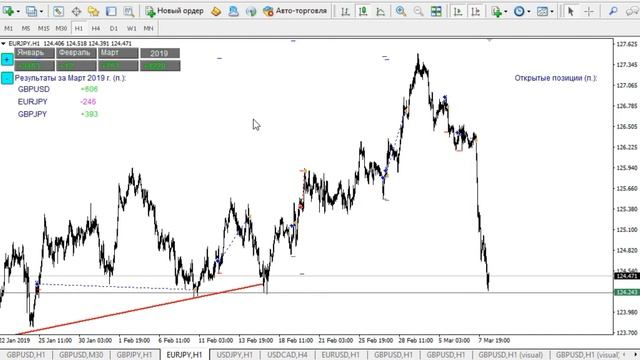Open the Navigator folder-star icon
Viewport: 640px width, 360px height.
[x=93, y=11]
